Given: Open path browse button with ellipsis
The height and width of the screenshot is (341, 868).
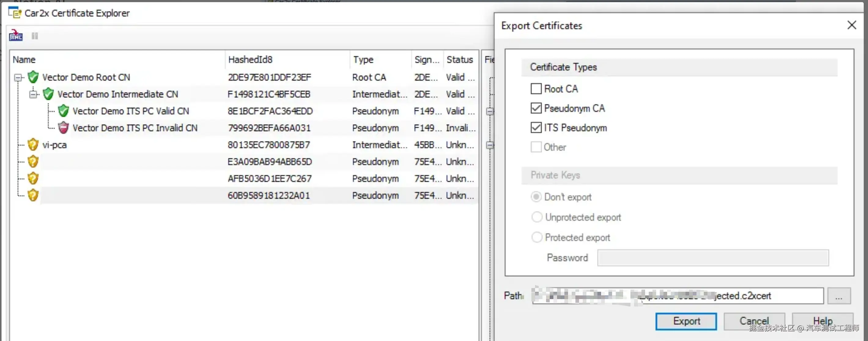Looking at the screenshot, I should [838, 296].
